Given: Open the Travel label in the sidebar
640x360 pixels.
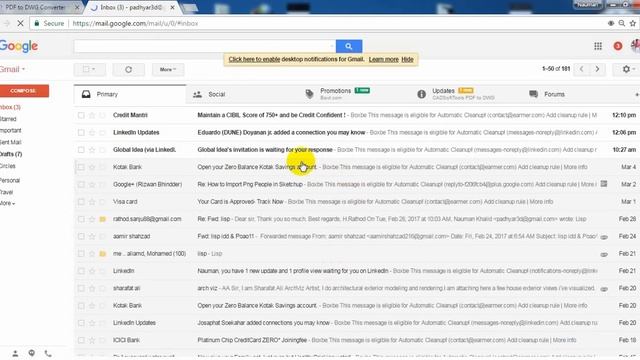Looking at the screenshot, I should pos(7,192).
